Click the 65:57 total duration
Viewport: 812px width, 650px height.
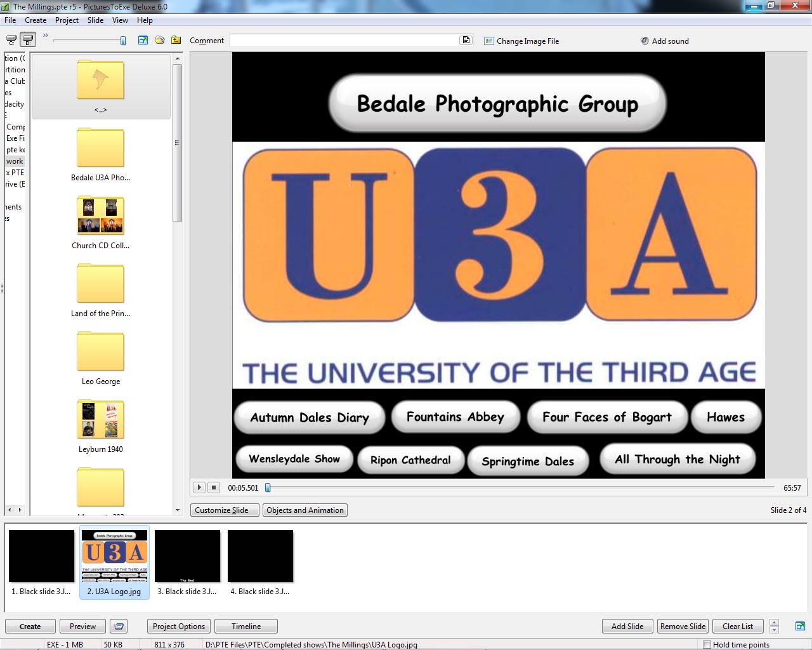(792, 488)
